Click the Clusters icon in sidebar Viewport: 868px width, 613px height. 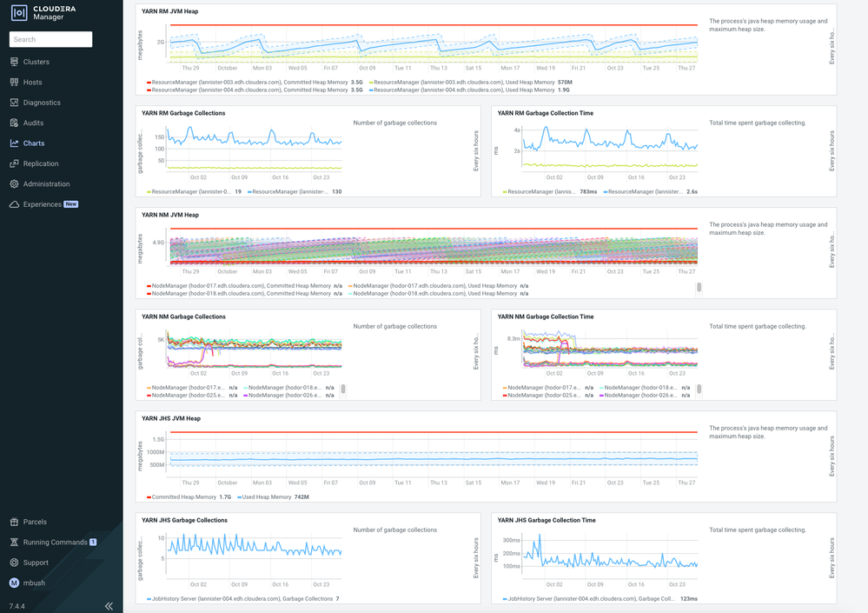pyautogui.click(x=15, y=62)
